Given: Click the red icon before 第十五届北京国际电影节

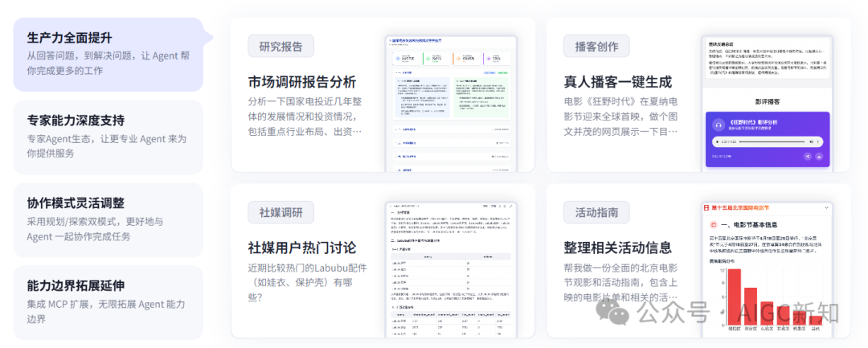Looking at the screenshot, I should (706, 207).
